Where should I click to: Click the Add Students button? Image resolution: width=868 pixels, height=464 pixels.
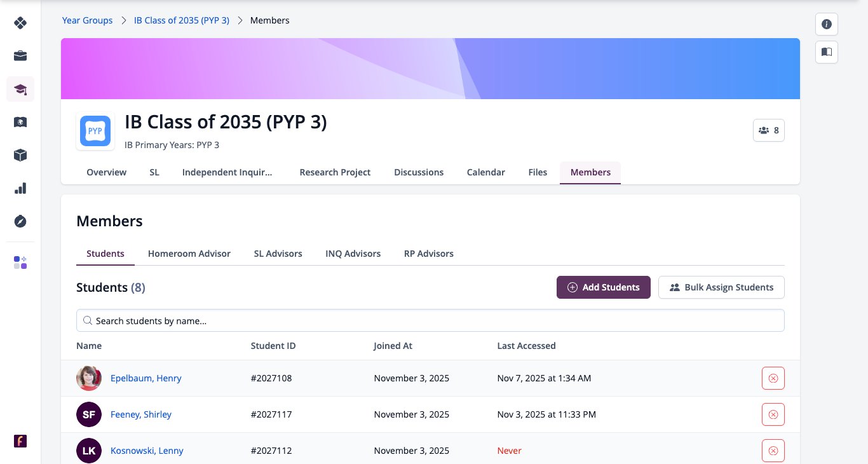pos(604,287)
